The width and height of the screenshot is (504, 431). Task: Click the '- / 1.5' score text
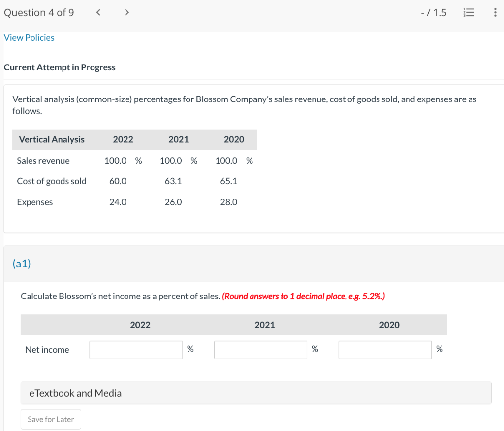[x=434, y=12]
